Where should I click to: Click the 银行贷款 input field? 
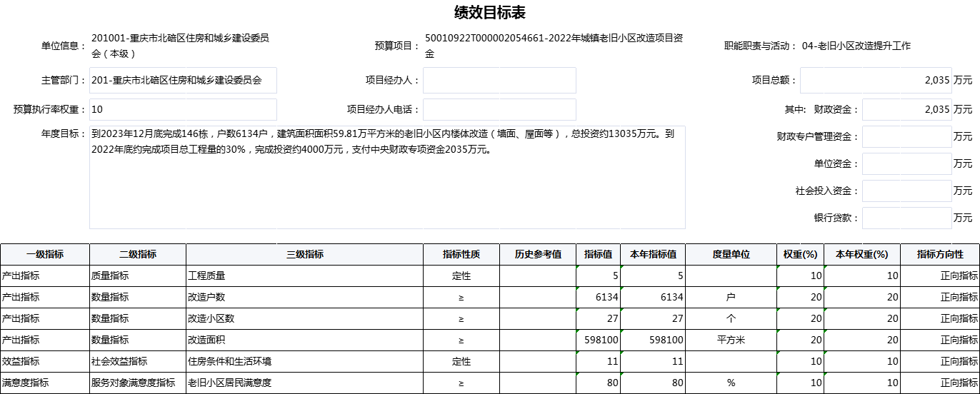tap(907, 218)
